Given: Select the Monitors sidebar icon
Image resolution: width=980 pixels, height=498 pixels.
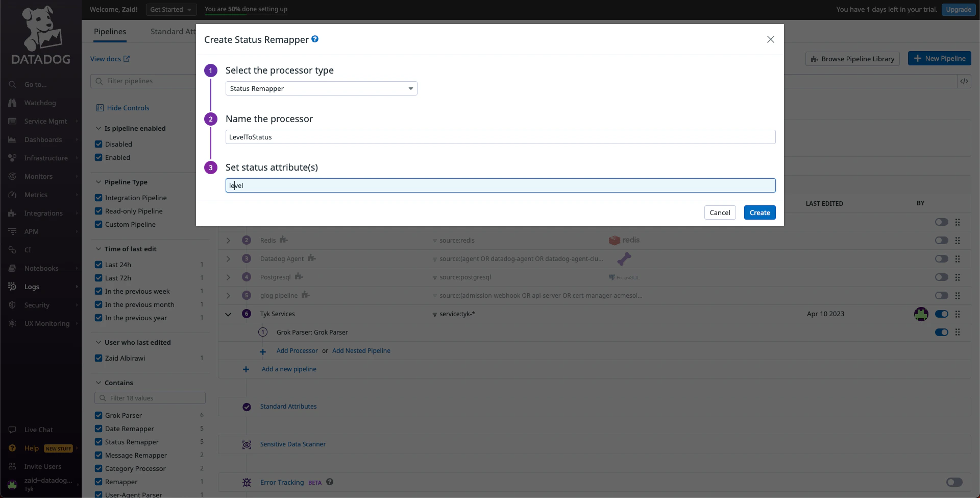Looking at the screenshot, I should tap(12, 176).
